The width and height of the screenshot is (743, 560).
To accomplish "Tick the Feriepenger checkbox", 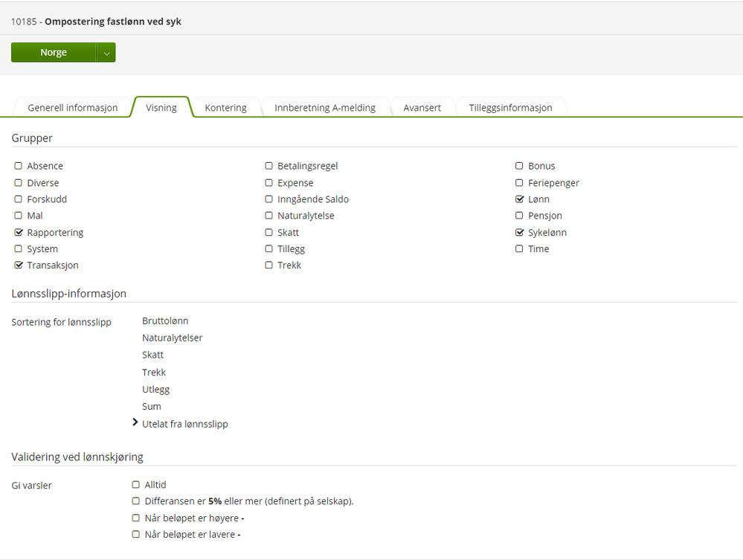I will click(x=519, y=182).
